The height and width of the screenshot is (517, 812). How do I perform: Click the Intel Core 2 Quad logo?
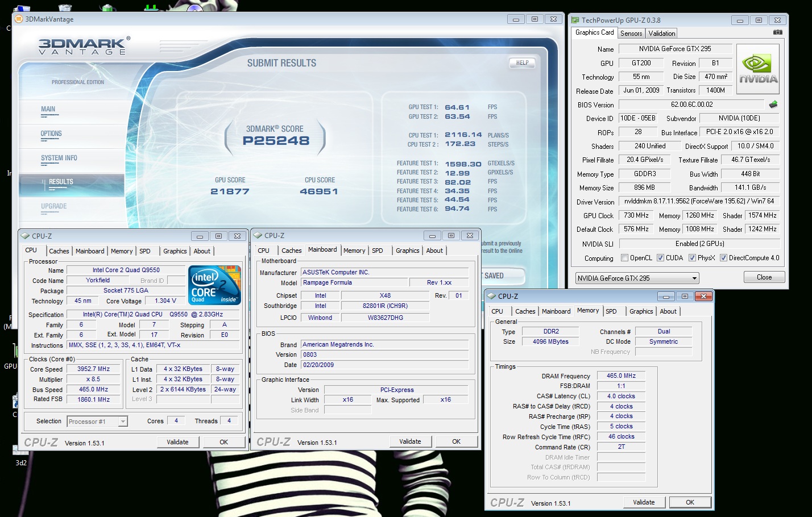[214, 285]
